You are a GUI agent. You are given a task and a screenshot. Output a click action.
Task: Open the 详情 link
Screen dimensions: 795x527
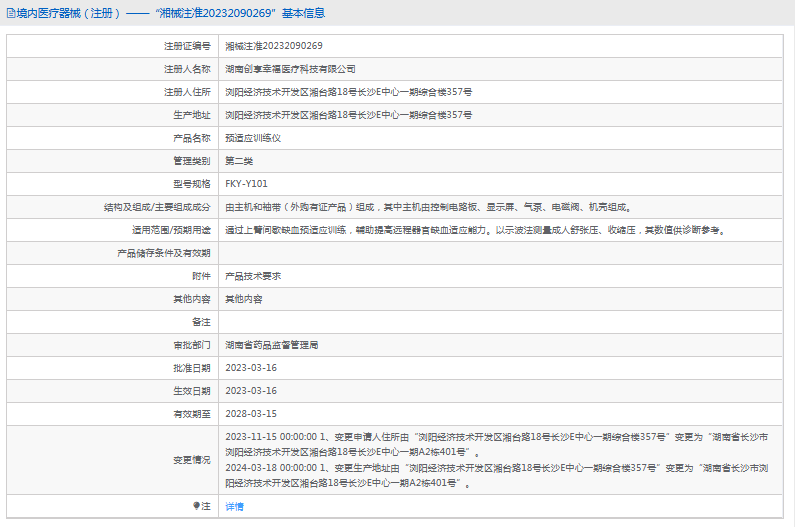[x=234, y=506]
